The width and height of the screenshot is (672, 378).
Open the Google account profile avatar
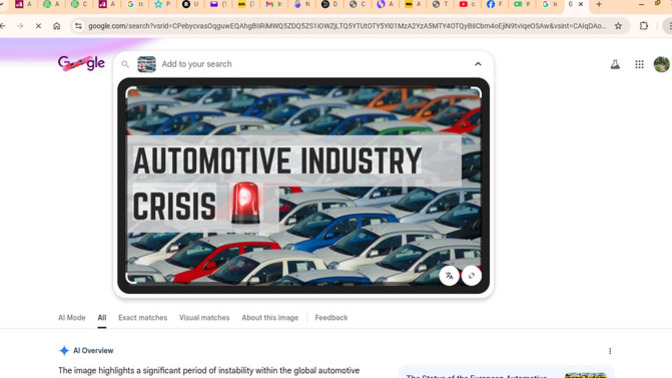pyautogui.click(x=662, y=64)
